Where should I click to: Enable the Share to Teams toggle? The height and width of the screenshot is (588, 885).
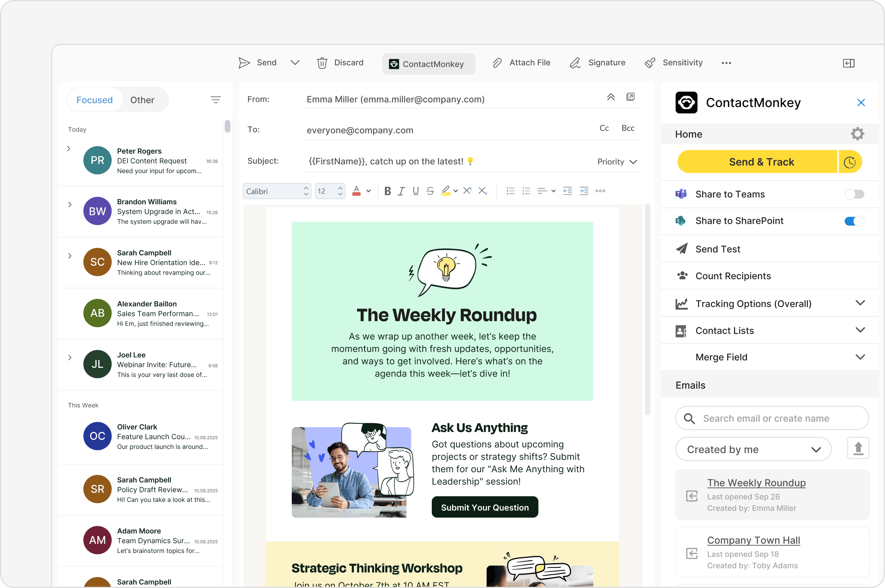854,194
